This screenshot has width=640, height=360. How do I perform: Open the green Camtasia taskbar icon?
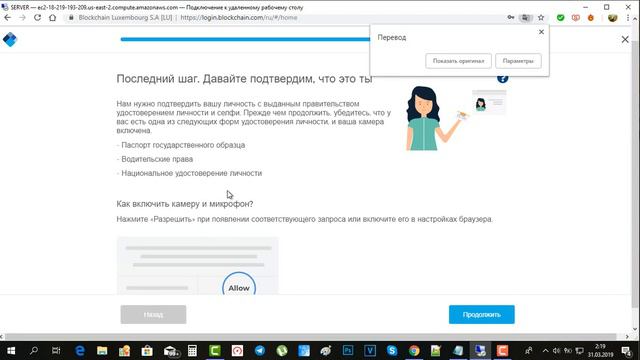[x=215, y=351]
